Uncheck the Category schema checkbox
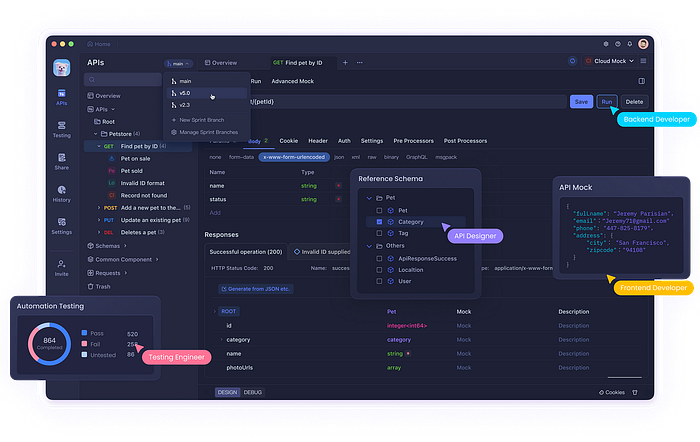 [x=379, y=221]
